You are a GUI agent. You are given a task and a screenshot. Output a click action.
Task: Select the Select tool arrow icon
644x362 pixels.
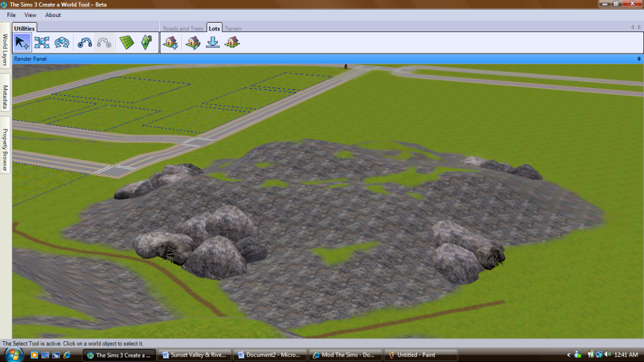pyautogui.click(x=22, y=43)
